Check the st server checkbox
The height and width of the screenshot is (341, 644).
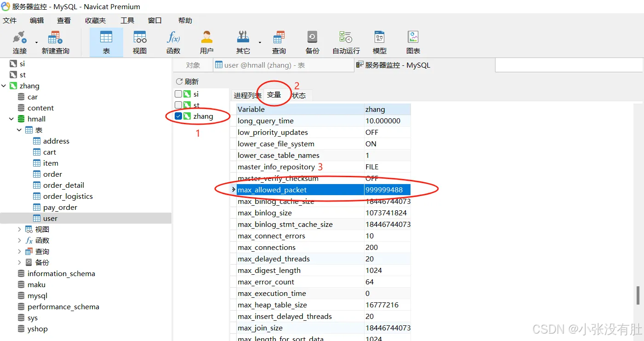178,105
